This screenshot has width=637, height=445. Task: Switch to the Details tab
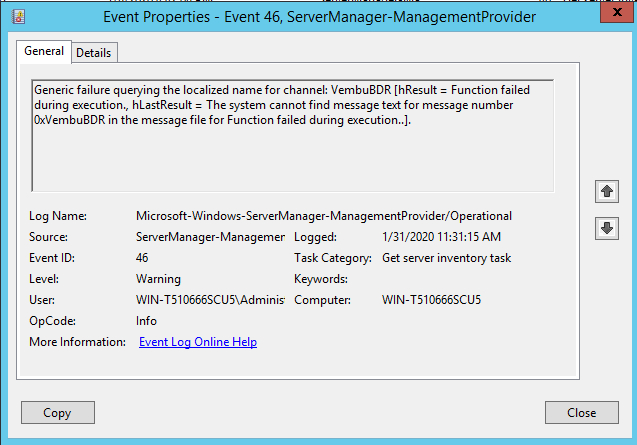tap(94, 52)
